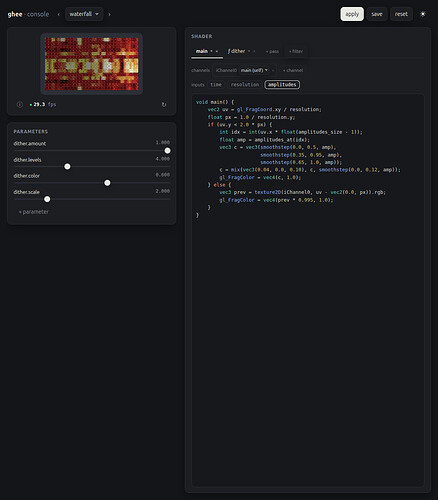This screenshot has height=500, width=438.
Task: Click inside the shader code editor
Action: coord(308,290)
